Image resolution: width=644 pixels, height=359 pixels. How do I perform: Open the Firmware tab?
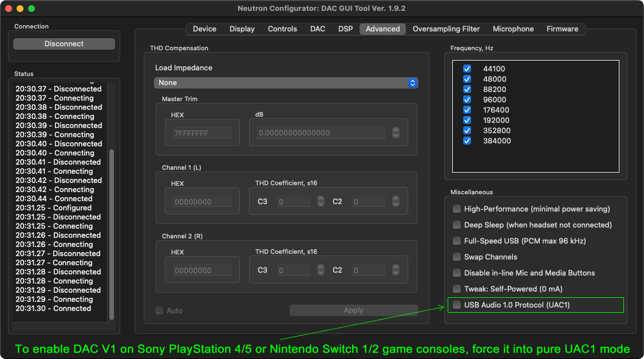(562, 29)
